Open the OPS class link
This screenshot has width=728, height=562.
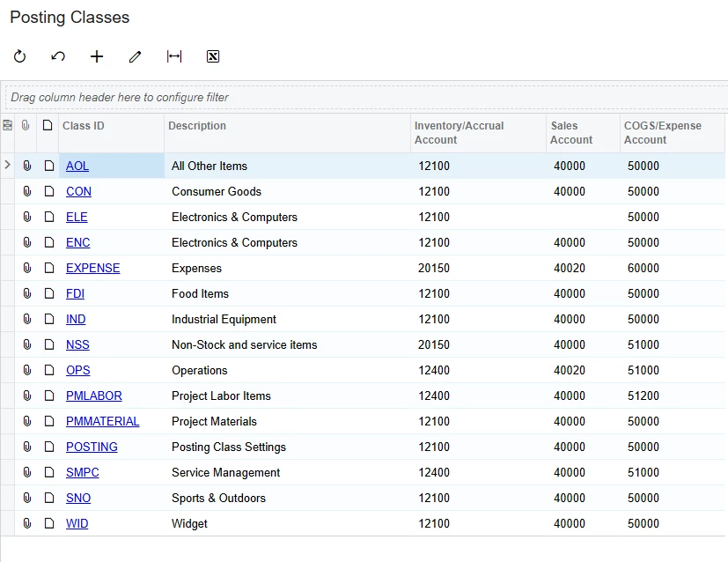tap(78, 370)
